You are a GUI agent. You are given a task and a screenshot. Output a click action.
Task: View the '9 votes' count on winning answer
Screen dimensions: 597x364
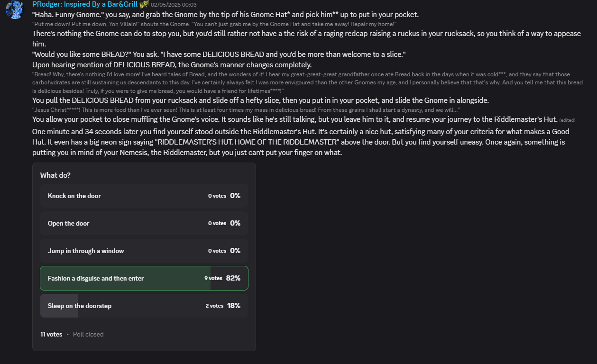[213, 278]
